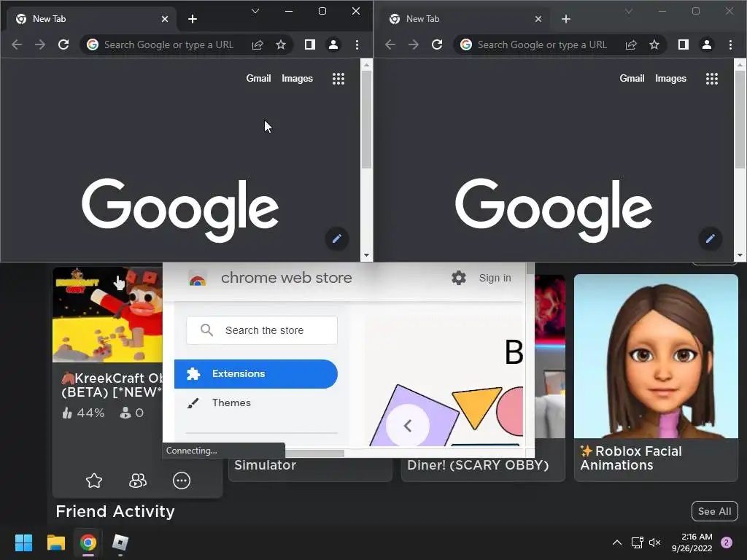Open network icon in system tray
This screenshot has height=560, width=747.
637,542
